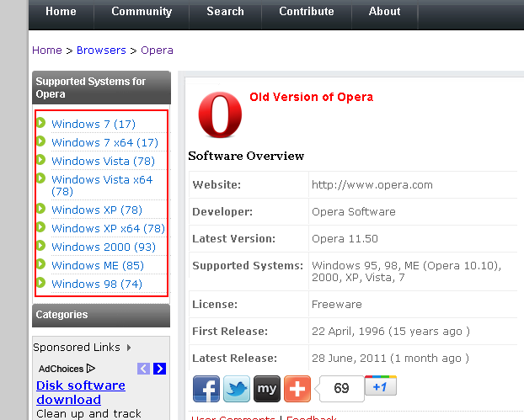Click green arrow bullet beside Windows 98
The width and height of the screenshot is (524, 420).
40,283
